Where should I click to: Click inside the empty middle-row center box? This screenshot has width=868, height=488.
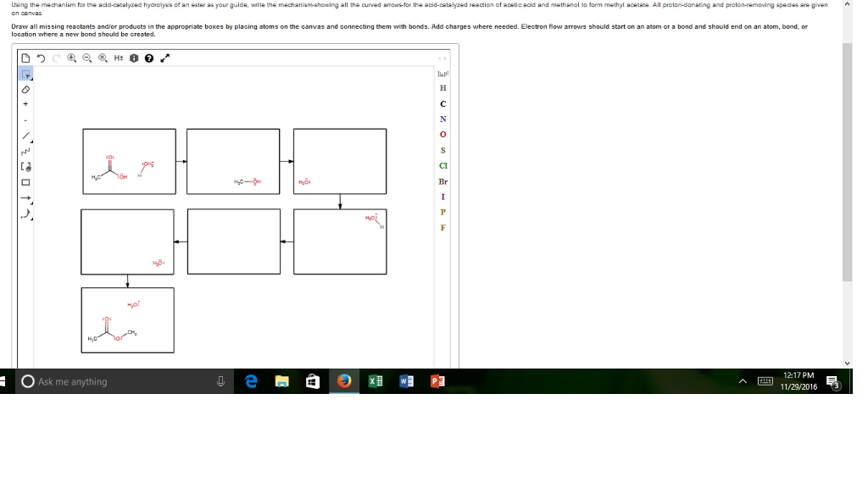[x=234, y=241]
